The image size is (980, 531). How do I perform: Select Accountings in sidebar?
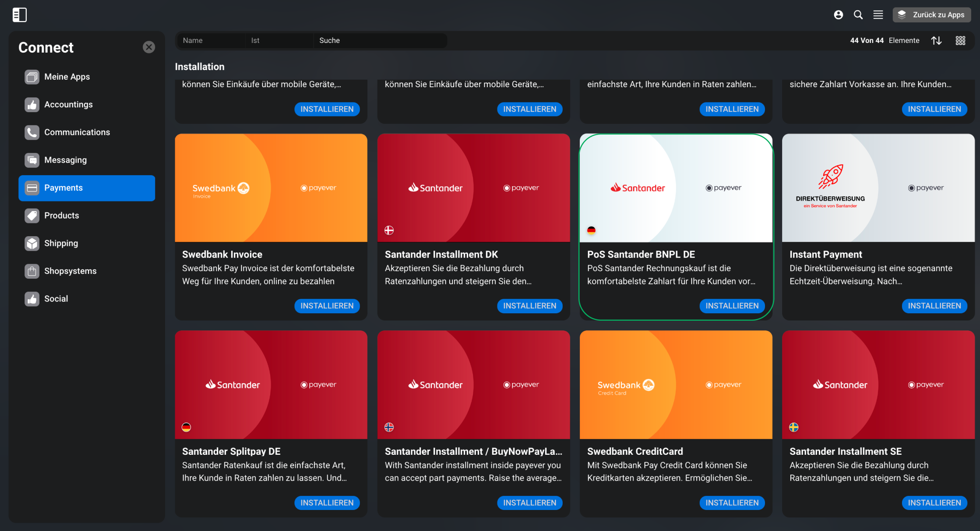click(87, 105)
